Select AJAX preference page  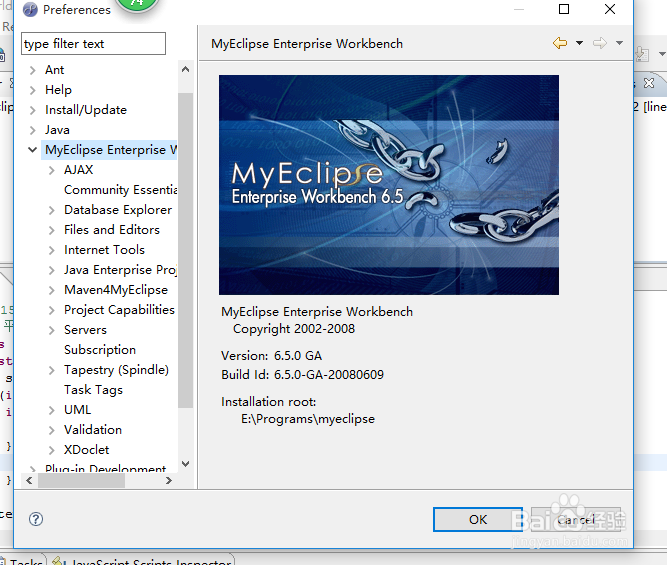tap(78, 170)
